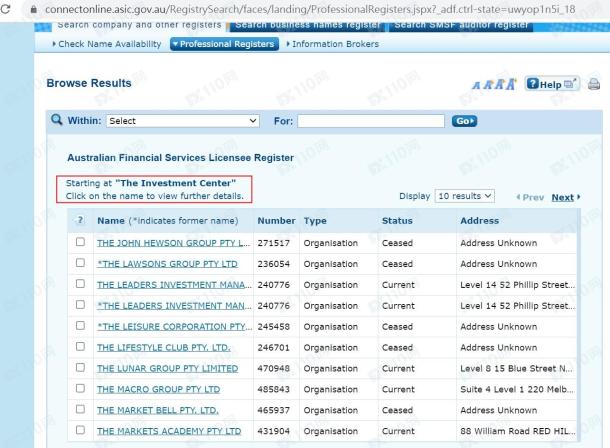Open THE MARKET BELL PTY. LTD. link
This screenshot has height=448, width=610.
click(x=158, y=411)
